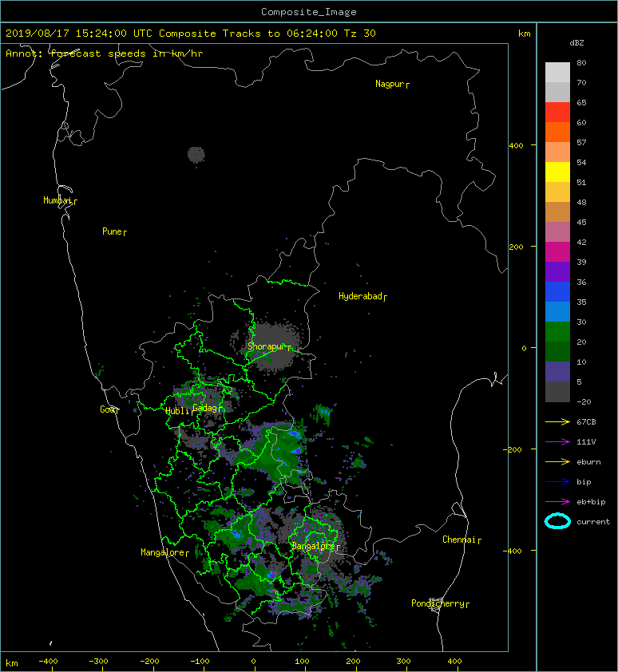Click the Bangalore city label
Image resolution: width=618 pixels, height=672 pixels.
tap(314, 546)
